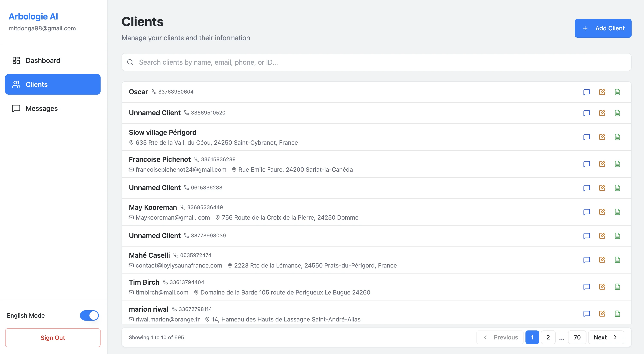Click edit icon for marion riwal
The image size is (644, 354).
(602, 314)
